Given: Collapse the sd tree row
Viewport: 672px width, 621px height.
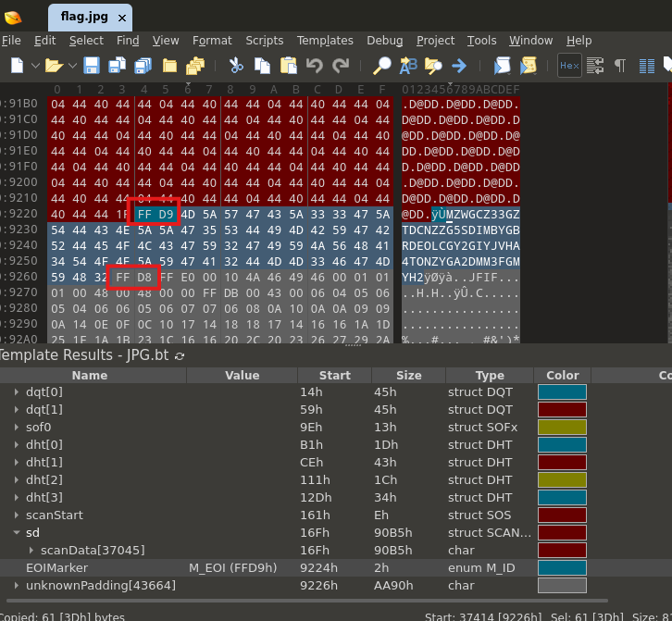Looking at the screenshot, I should click(17, 532).
